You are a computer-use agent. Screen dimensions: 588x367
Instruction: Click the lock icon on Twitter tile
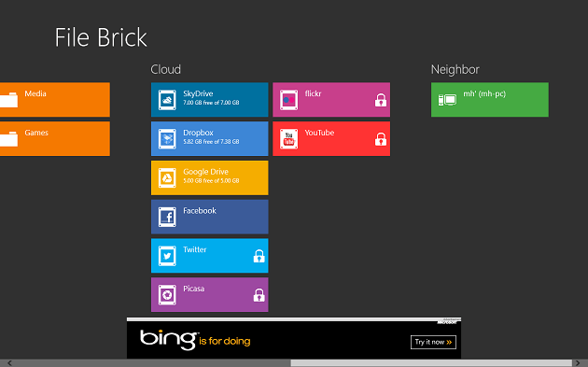click(259, 256)
